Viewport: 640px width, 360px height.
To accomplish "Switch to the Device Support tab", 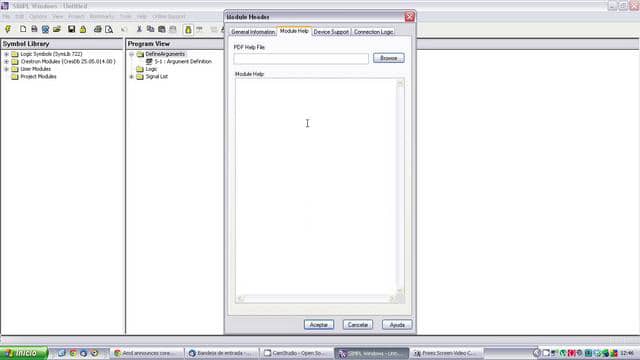I will click(331, 32).
